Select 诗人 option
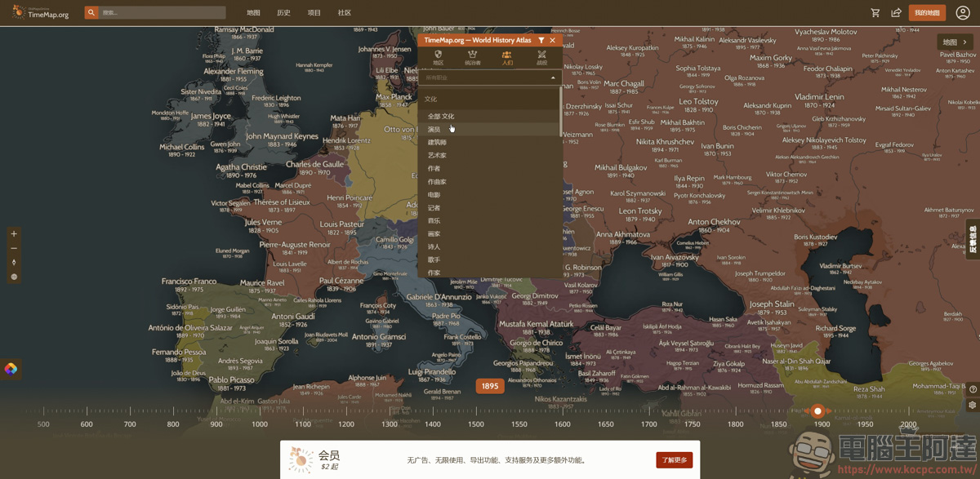 tap(434, 247)
